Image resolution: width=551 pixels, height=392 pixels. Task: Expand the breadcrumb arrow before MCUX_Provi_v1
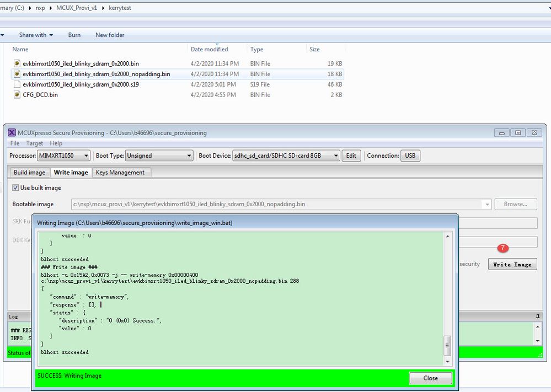(51, 8)
